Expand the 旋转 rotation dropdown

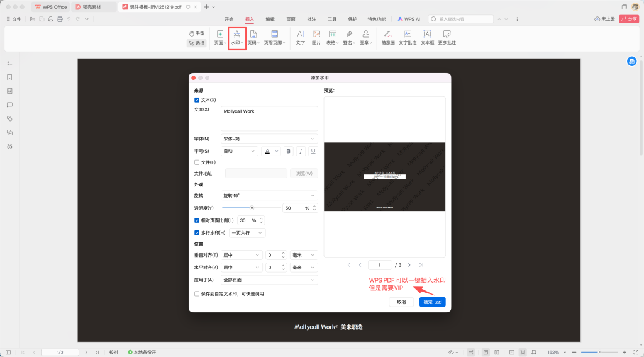pos(269,196)
